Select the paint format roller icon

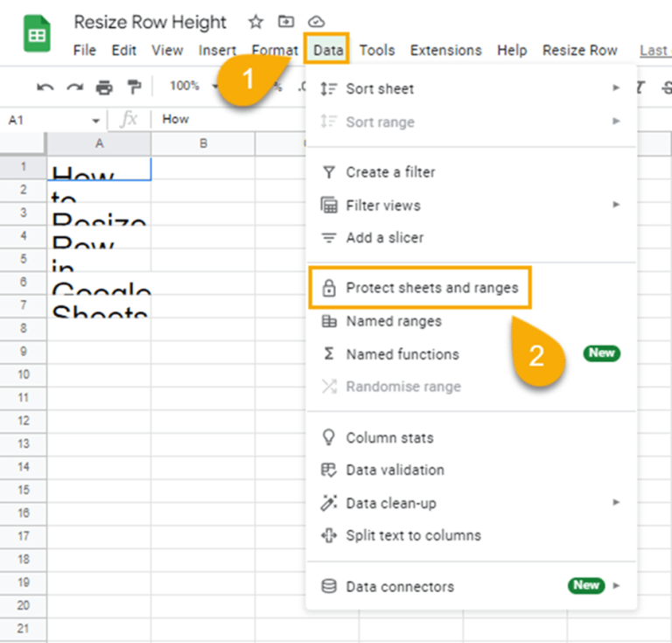(x=134, y=87)
